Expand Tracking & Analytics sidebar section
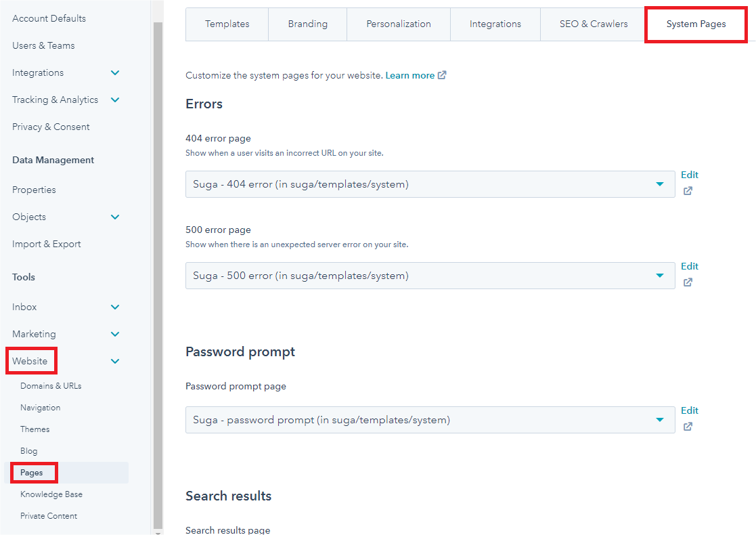This screenshot has width=756, height=535. click(115, 100)
